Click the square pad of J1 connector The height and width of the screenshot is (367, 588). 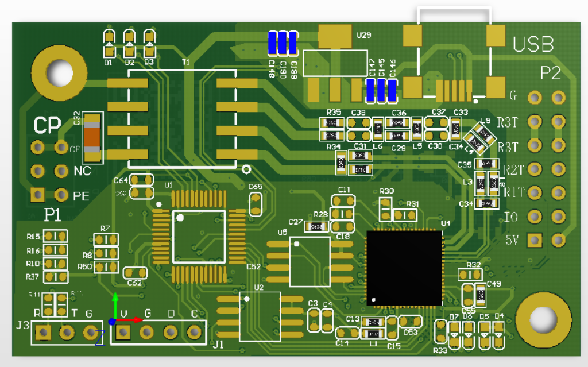(123, 332)
